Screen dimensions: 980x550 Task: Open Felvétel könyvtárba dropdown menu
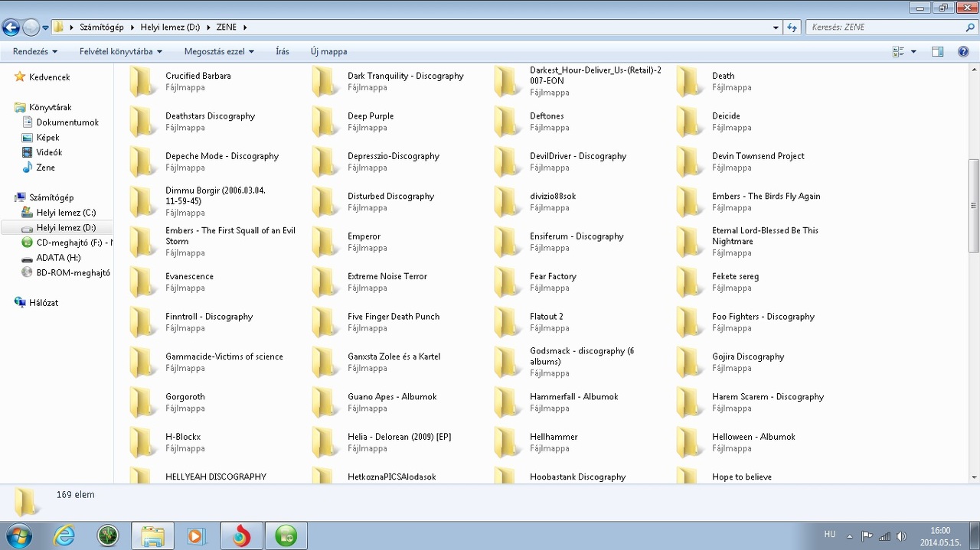point(121,51)
